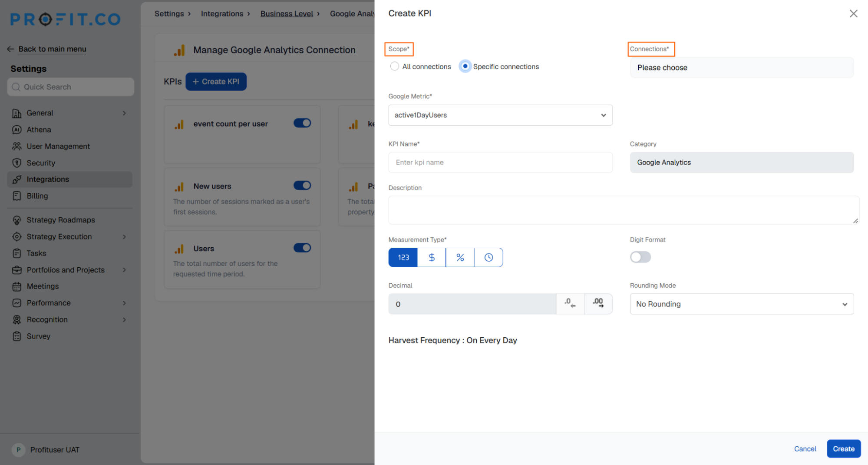The height and width of the screenshot is (465, 868).
Task: Expand the Portfolios and Projects chevron
Action: 124,270
